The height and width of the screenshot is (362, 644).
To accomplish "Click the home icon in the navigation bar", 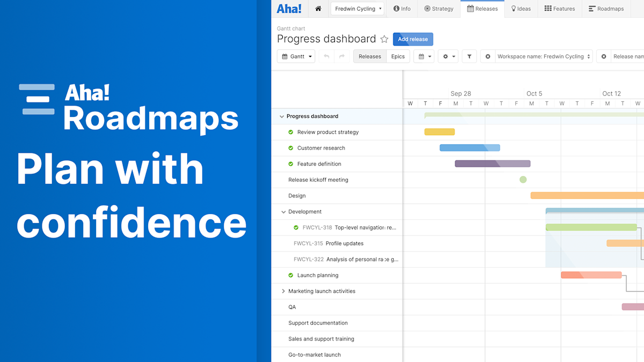I will [x=318, y=9].
